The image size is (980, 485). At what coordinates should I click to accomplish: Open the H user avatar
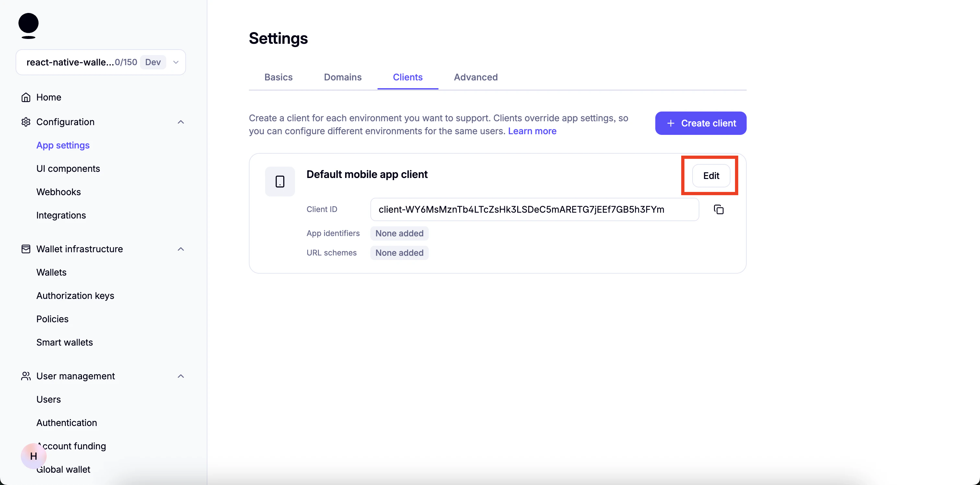(x=33, y=456)
